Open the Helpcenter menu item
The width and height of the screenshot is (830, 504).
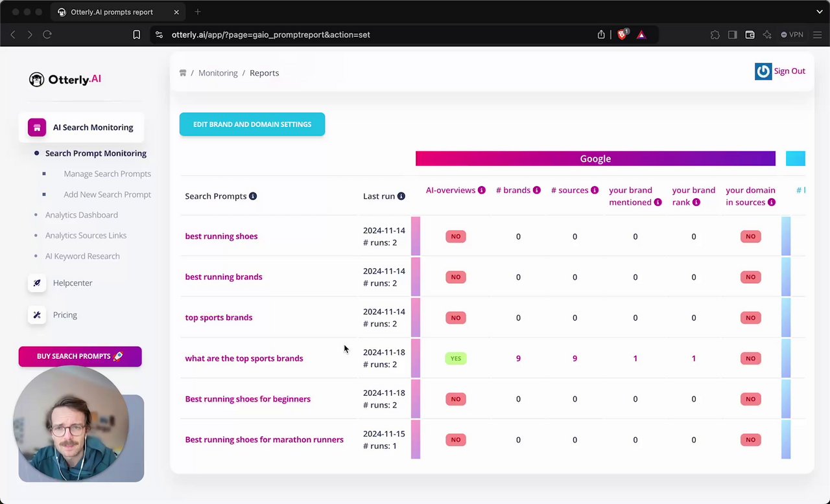[73, 283]
